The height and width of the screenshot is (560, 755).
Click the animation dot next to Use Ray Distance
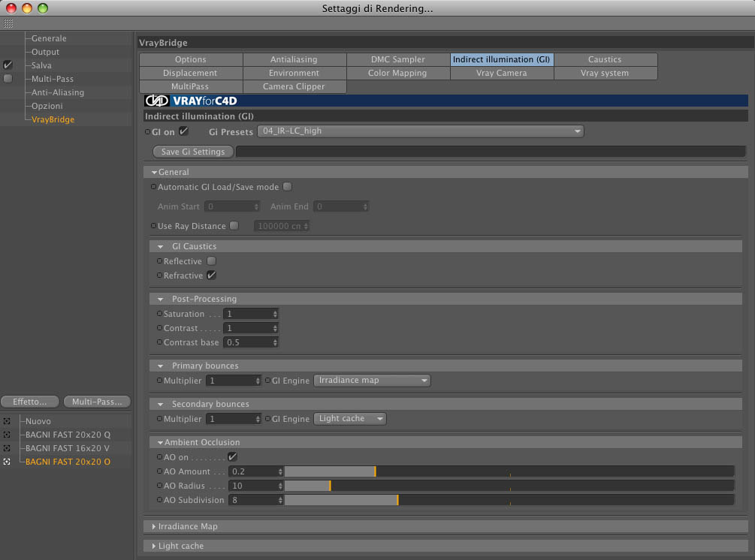pyautogui.click(x=153, y=225)
